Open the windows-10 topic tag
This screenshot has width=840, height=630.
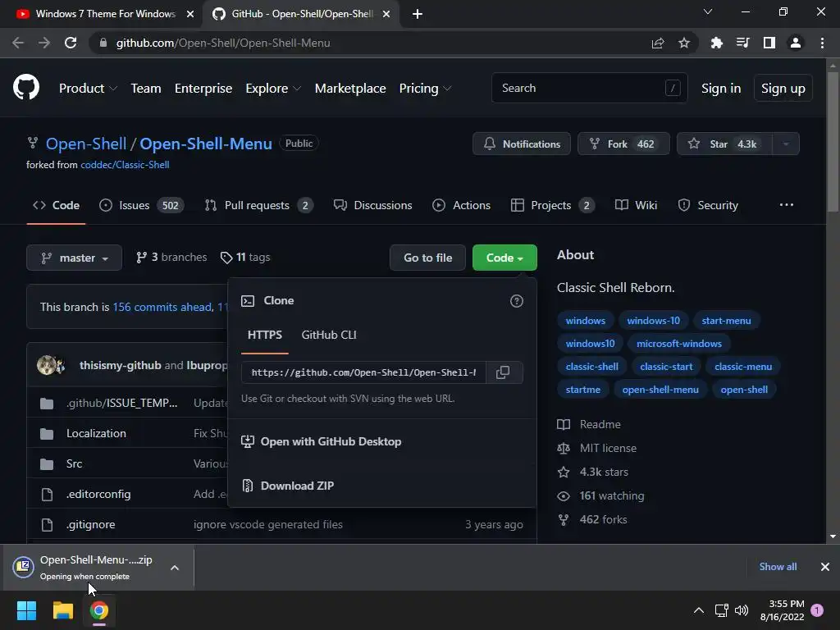coord(654,321)
